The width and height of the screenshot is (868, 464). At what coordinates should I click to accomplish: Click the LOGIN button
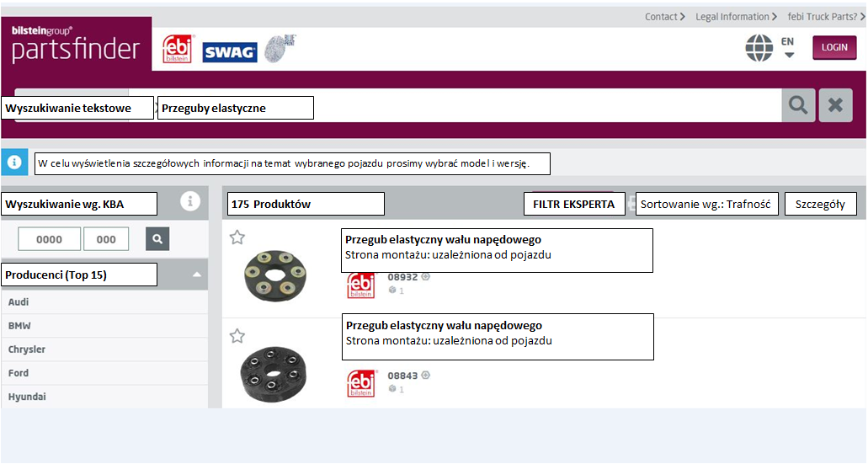click(x=834, y=48)
